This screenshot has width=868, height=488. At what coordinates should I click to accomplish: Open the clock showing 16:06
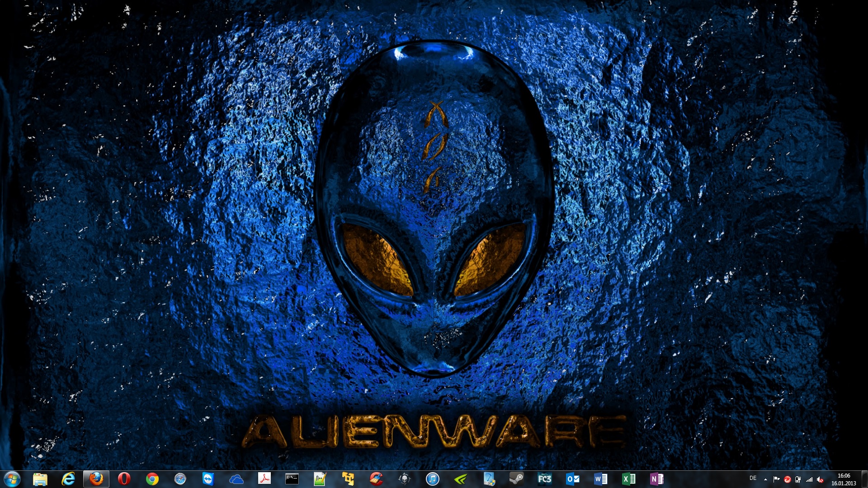pos(844,479)
